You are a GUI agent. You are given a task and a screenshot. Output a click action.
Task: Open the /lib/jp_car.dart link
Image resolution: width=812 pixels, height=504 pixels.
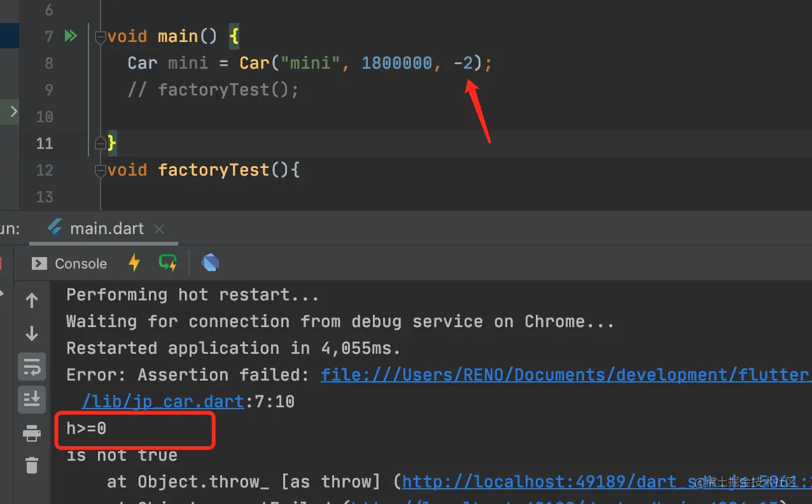pos(164,402)
